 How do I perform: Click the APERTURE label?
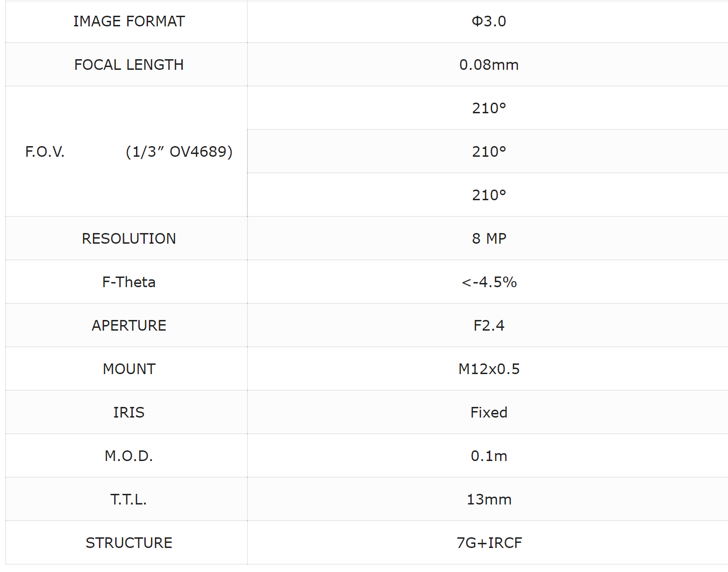129,326
